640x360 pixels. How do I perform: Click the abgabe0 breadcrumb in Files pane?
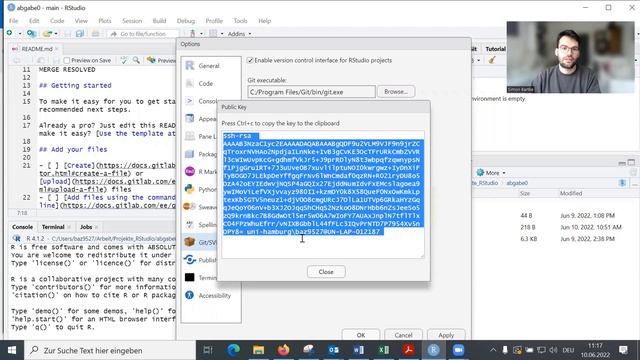point(517,183)
